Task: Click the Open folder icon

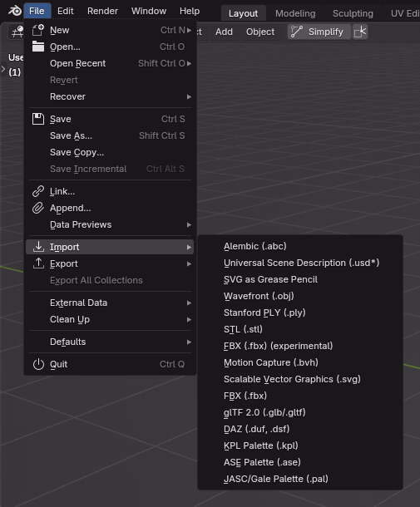Action: click(x=38, y=47)
